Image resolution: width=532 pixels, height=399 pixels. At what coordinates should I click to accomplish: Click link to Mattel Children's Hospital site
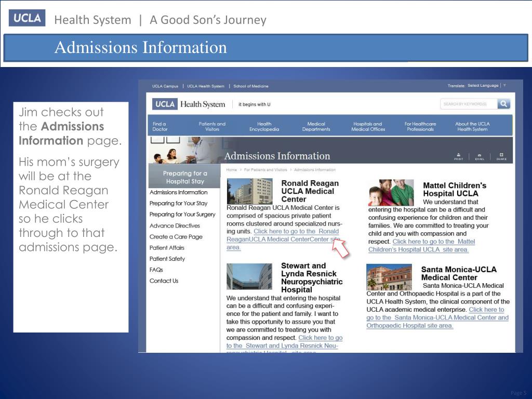[422, 246]
